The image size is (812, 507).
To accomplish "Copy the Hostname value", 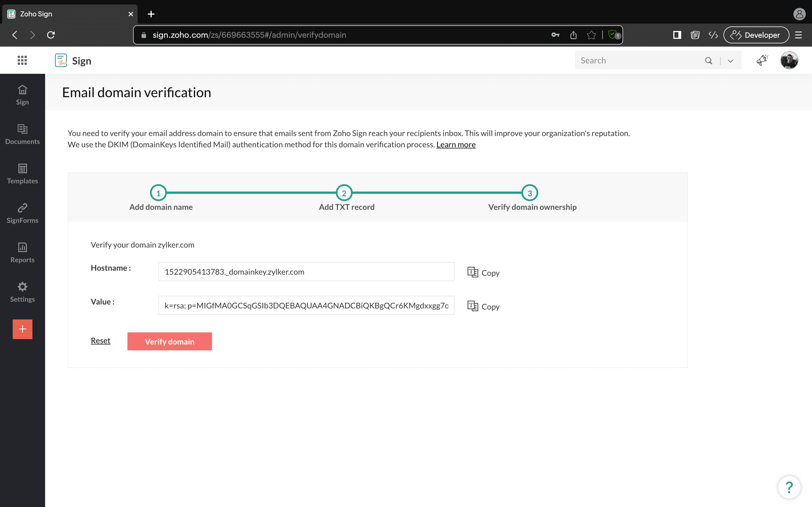I will pos(483,273).
